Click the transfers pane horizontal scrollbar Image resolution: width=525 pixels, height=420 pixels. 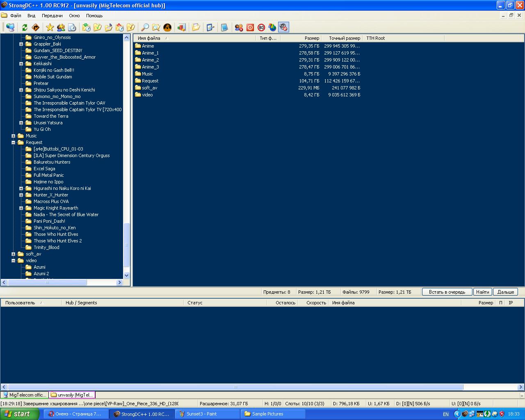click(235, 387)
